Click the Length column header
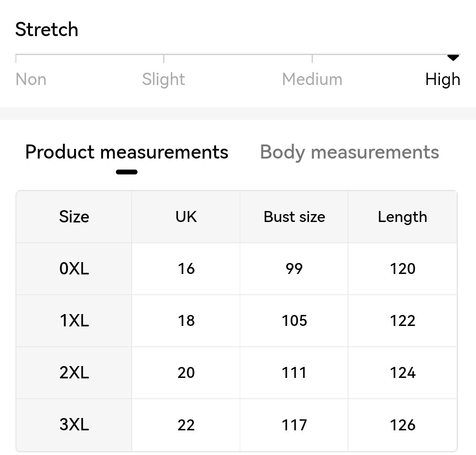Screen dimensions: 476x455 tap(402, 217)
